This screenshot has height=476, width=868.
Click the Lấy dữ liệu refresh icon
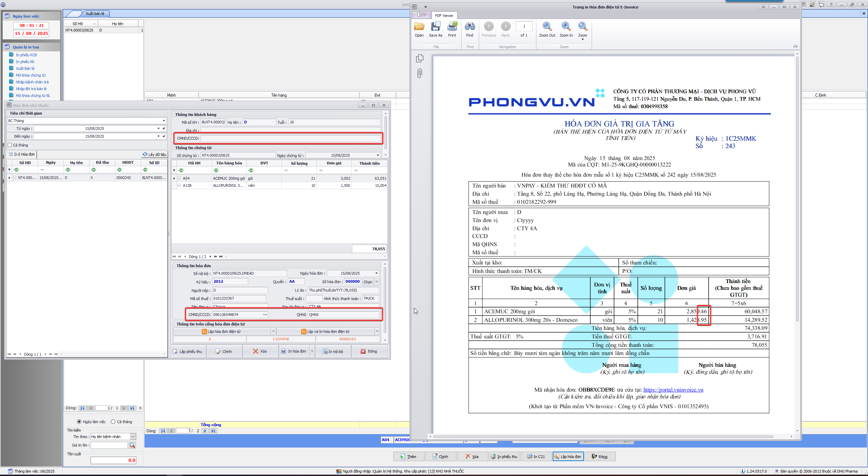pos(145,154)
